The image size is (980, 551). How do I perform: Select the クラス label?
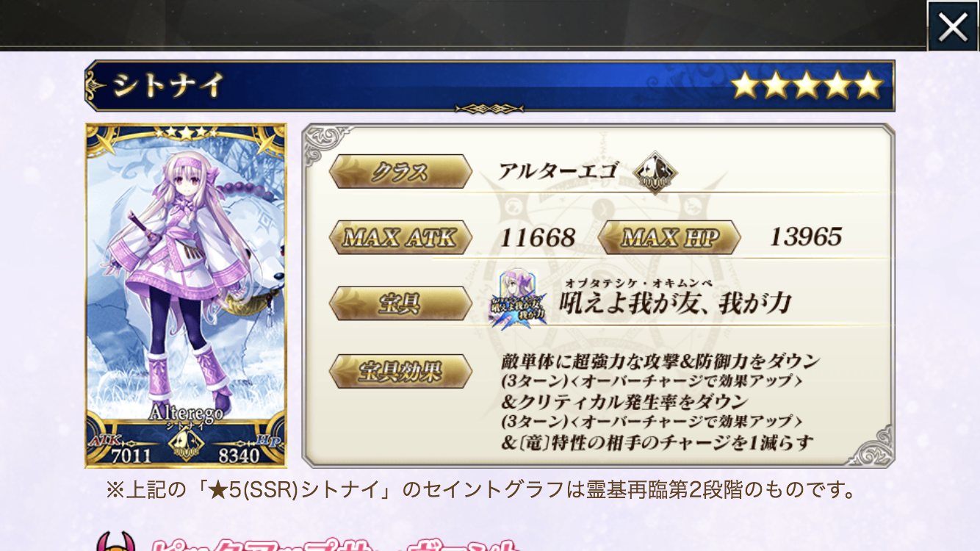[400, 172]
